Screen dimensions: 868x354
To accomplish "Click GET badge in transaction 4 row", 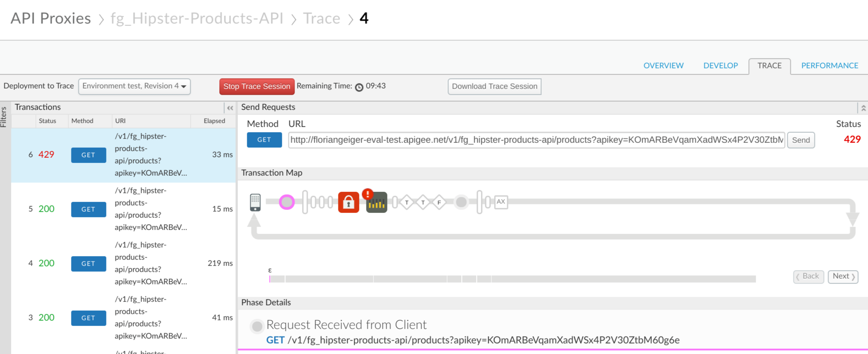I will tap(89, 264).
